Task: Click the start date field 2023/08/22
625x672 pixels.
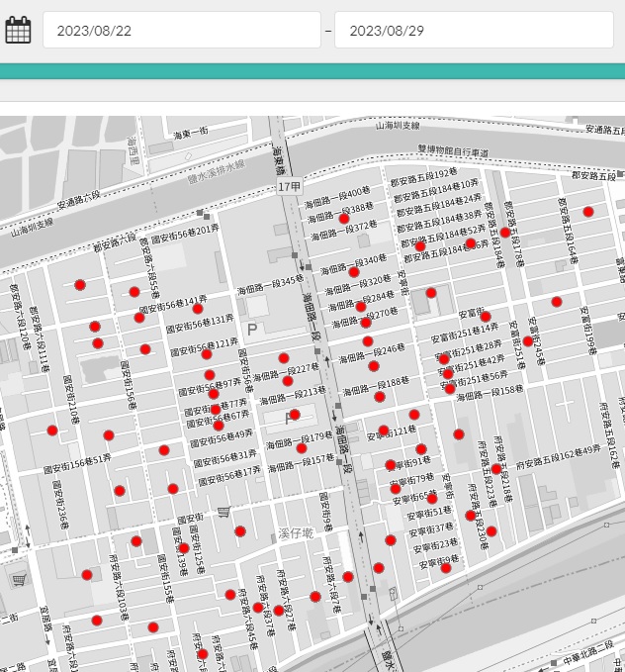Action: point(181,31)
